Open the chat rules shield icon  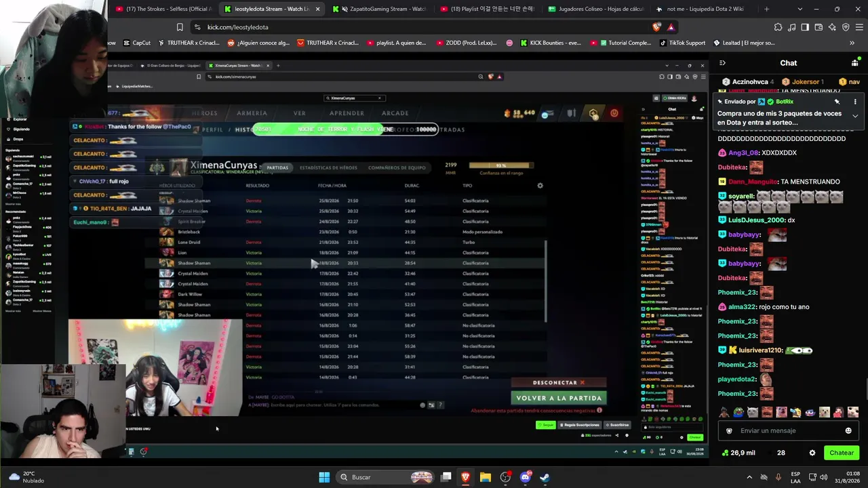pyautogui.click(x=729, y=430)
